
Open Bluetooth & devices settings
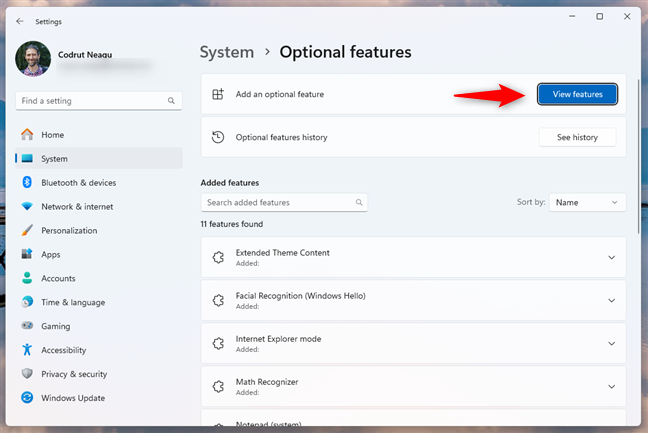point(79,183)
